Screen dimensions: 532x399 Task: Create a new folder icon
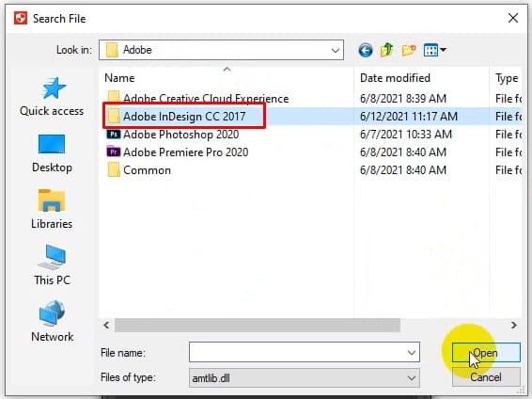(x=409, y=51)
